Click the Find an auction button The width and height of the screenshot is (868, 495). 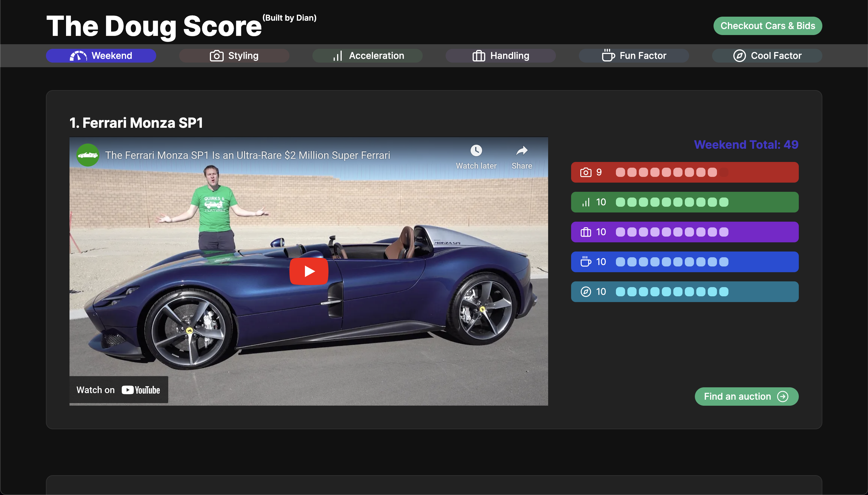pyautogui.click(x=746, y=396)
